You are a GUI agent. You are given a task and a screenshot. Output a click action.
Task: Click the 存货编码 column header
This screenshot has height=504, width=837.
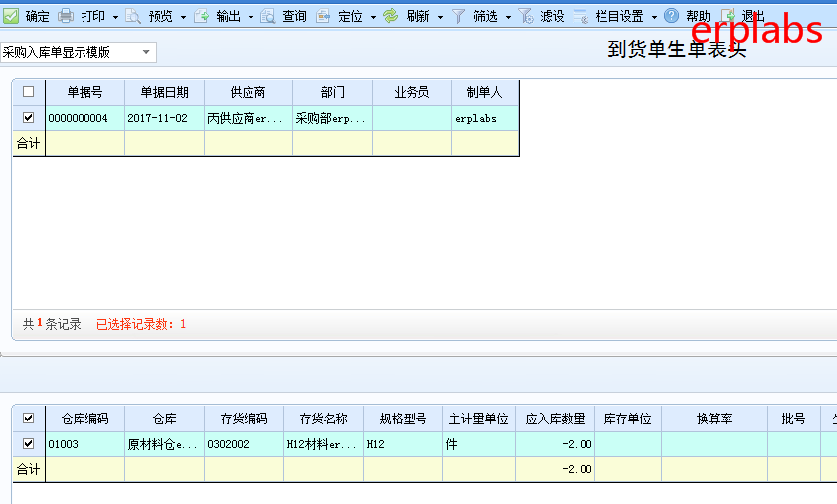(244, 420)
